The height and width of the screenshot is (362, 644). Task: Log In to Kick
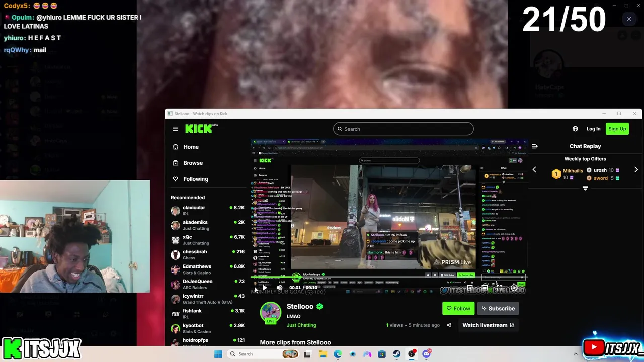[593, 129]
